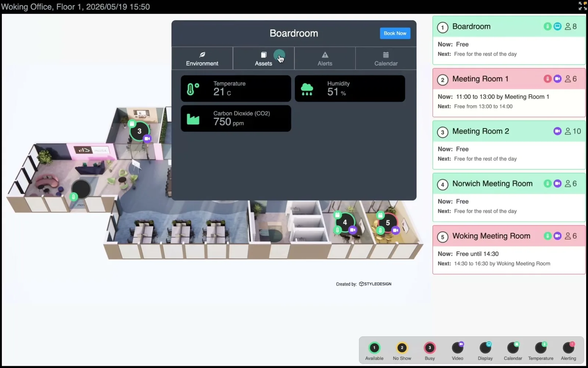588x368 pixels.
Task: Click the temperature sensor icon in the lounge area
Action: pyautogui.click(x=73, y=197)
